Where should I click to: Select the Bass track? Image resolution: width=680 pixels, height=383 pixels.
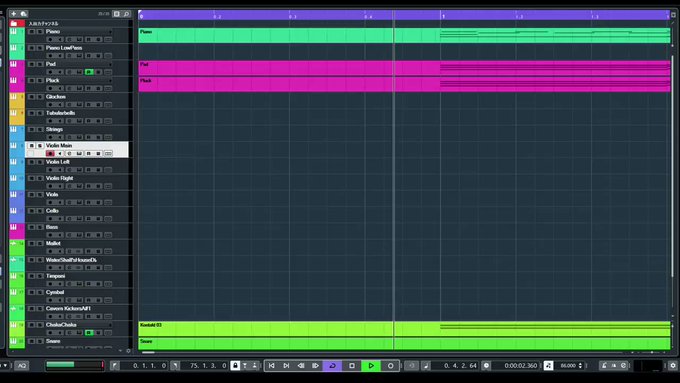tap(52, 227)
